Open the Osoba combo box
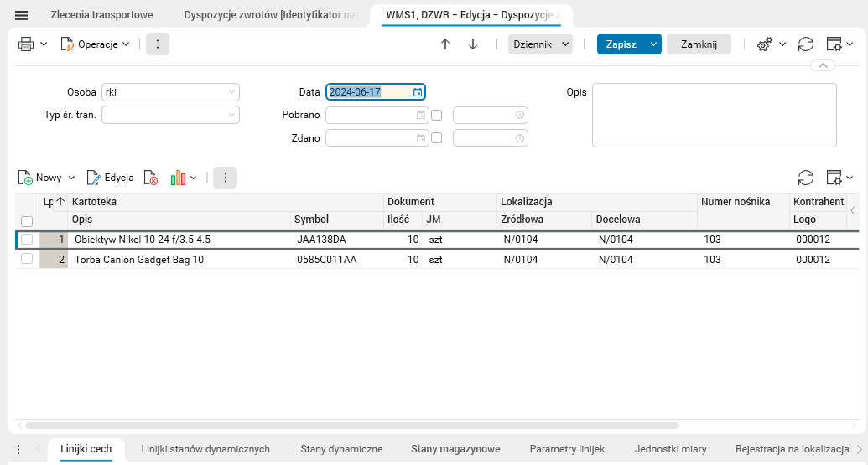The image size is (868, 465). tap(170, 92)
